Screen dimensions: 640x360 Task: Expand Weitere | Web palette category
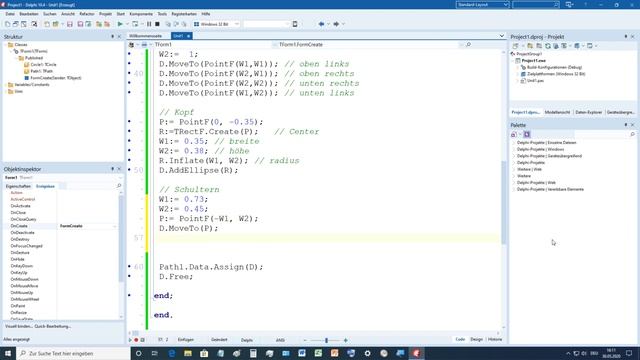click(x=514, y=169)
